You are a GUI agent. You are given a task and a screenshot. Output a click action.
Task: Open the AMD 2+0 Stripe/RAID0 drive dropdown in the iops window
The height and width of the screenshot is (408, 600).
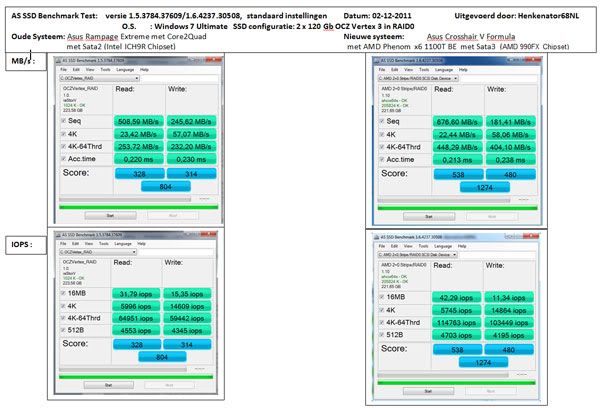click(x=417, y=255)
